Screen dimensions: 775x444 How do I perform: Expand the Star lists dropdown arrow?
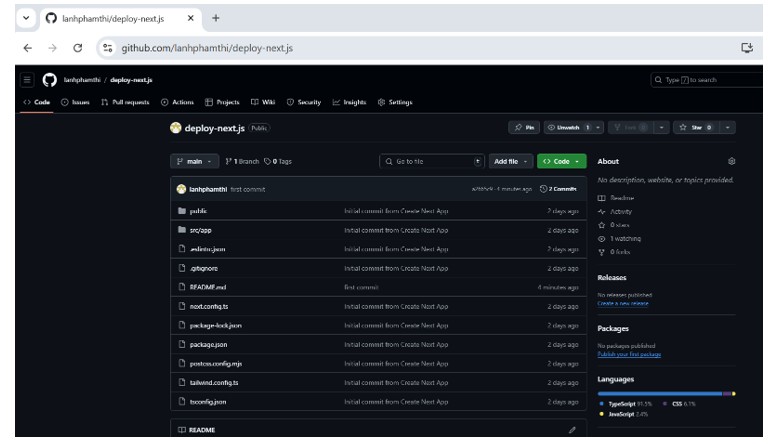click(x=728, y=128)
